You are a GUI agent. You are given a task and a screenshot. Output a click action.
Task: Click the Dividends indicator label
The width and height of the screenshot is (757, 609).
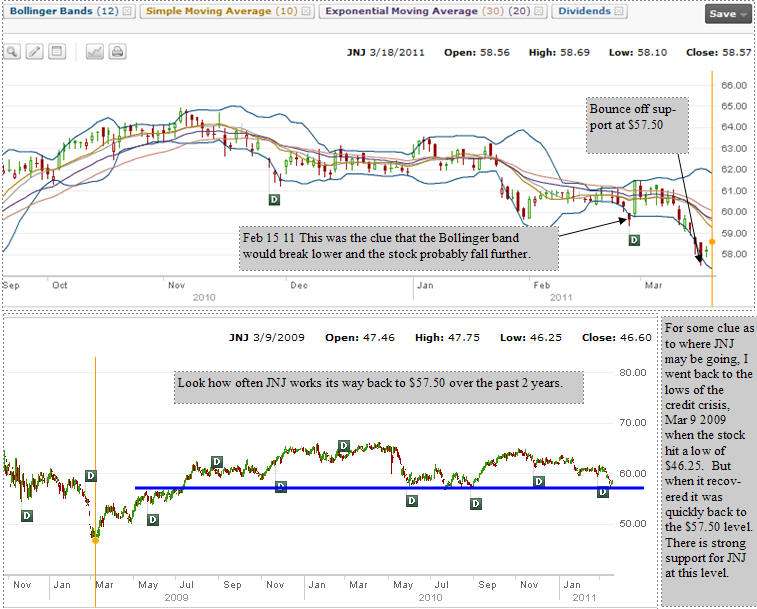pos(585,11)
